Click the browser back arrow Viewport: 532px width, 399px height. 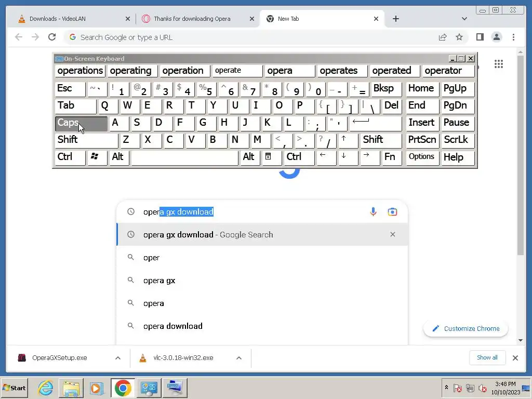click(x=19, y=37)
